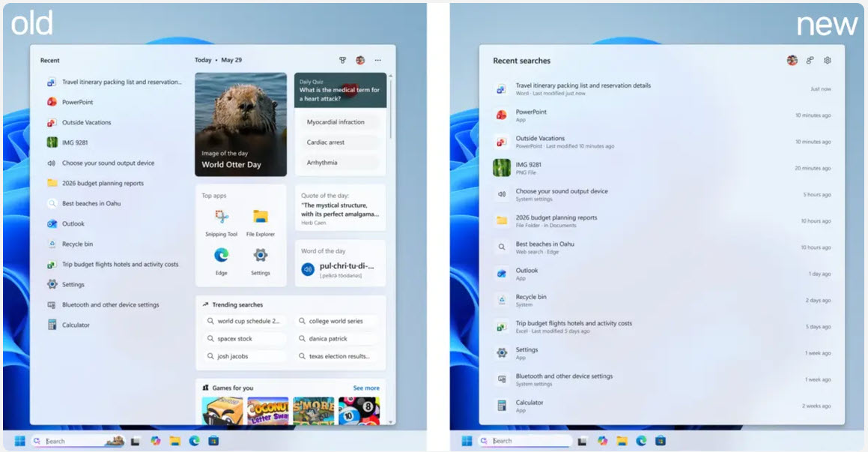This screenshot has height=452, width=868.
Task: Open 'Outside Vacations' in new Recent searches
Action: 662,142
